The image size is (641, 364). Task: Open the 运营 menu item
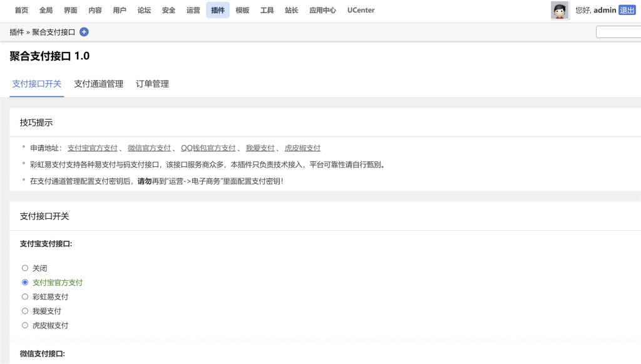click(x=193, y=10)
